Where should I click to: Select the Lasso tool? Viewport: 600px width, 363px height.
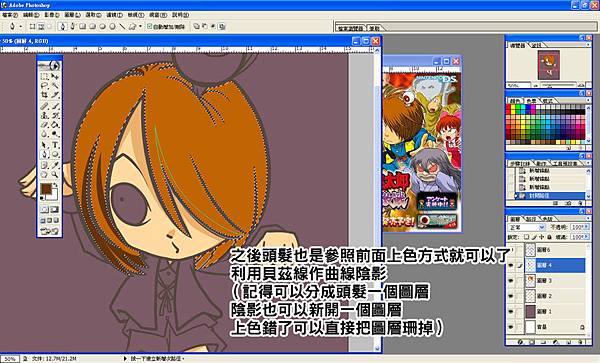coord(44,86)
